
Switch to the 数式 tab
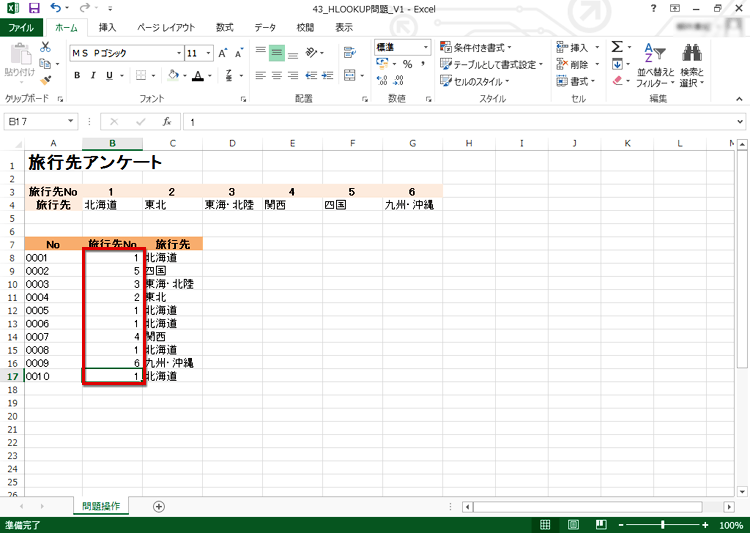tap(224, 27)
